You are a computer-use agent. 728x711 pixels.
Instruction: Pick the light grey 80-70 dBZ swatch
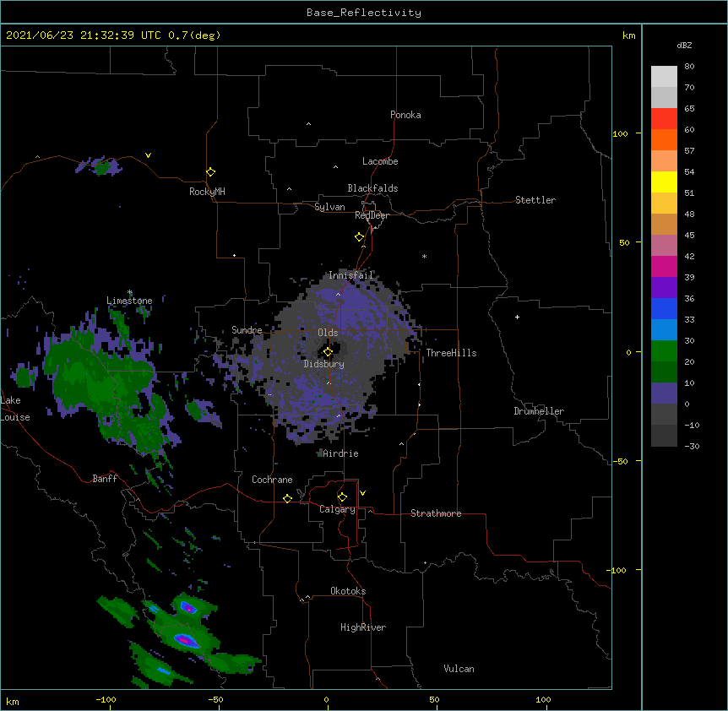[x=664, y=77]
